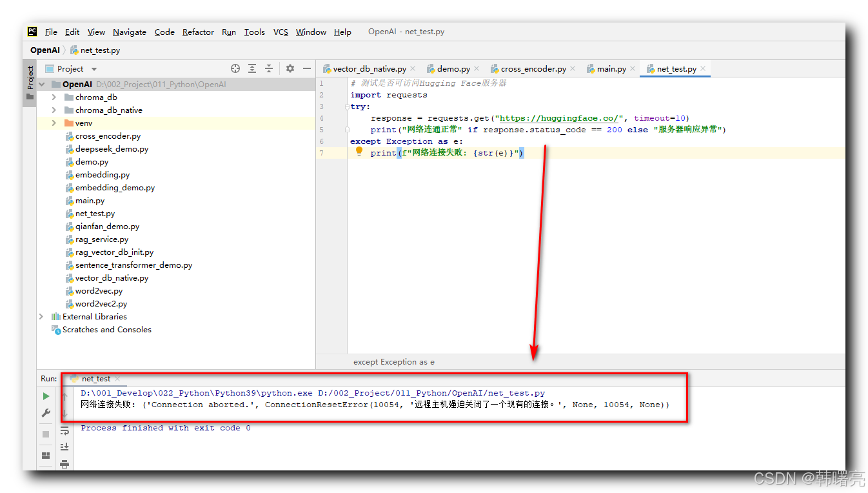Close the vector_db_native.py editor tab
The width and height of the screenshot is (868, 493).
click(413, 68)
